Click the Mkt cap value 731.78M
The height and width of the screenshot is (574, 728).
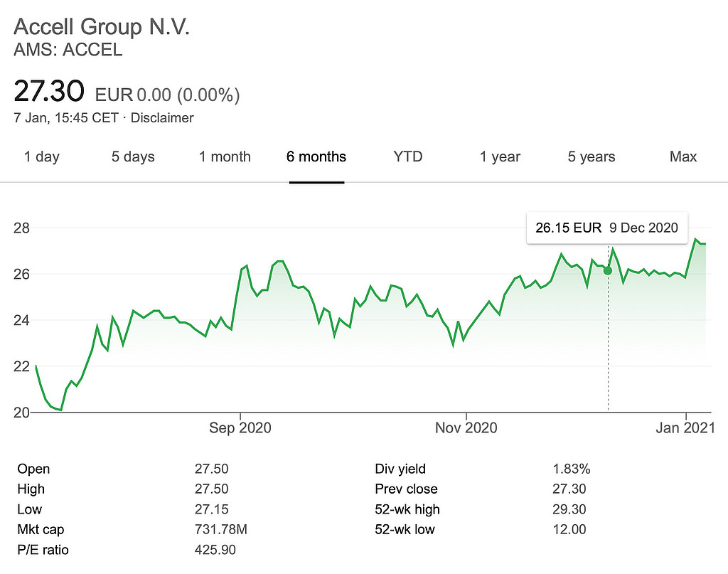(x=221, y=529)
